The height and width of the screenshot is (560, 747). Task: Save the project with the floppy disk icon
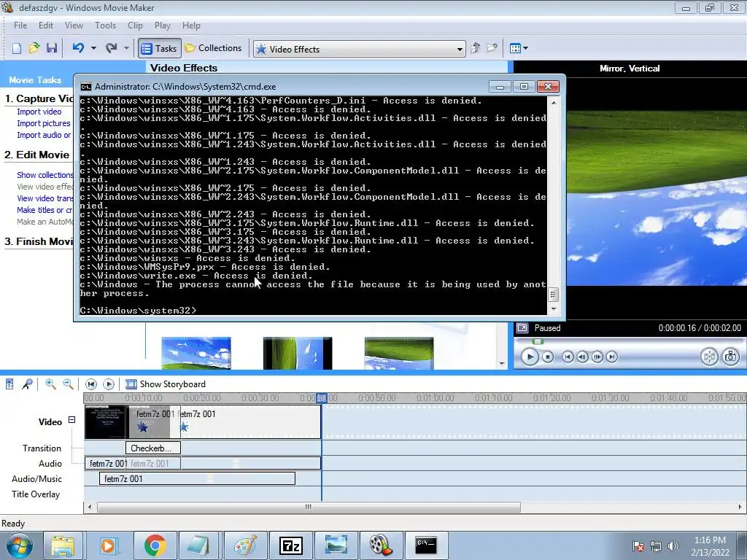tap(52, 48)
